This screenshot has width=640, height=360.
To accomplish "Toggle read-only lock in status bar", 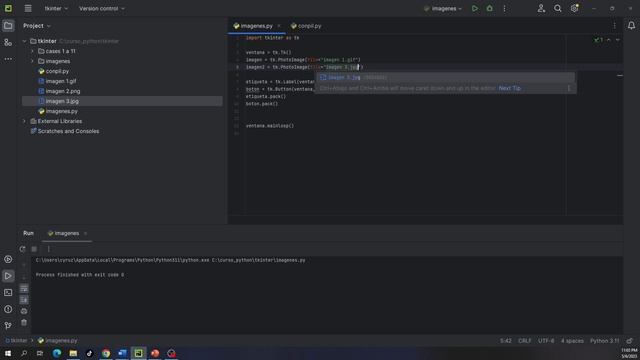I will (x=630, y=340).
